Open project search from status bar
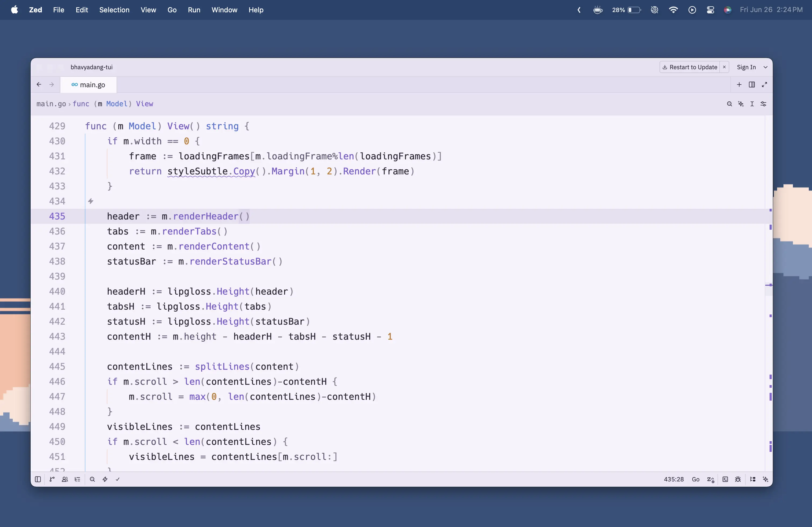812x527 pixels. 92,479
